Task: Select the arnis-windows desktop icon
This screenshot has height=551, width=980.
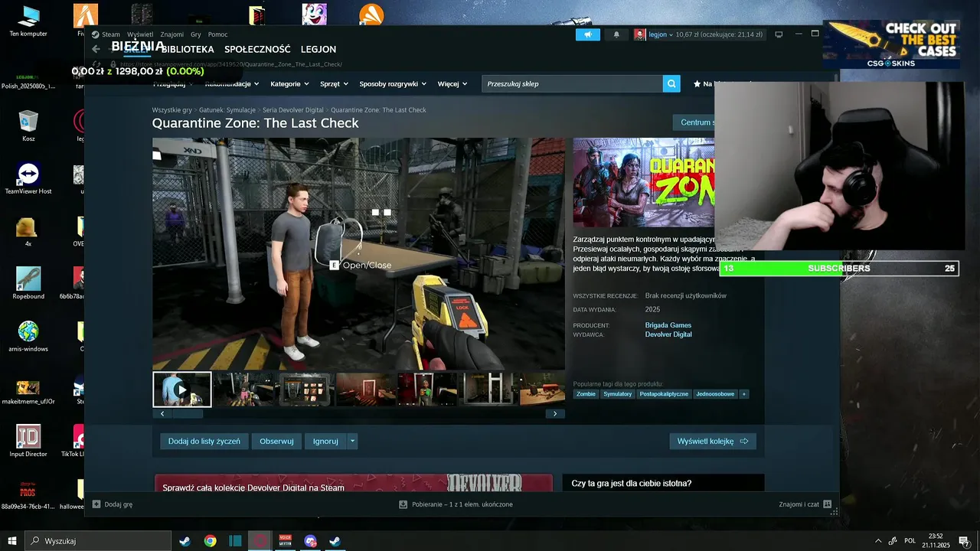Action: 28,335
